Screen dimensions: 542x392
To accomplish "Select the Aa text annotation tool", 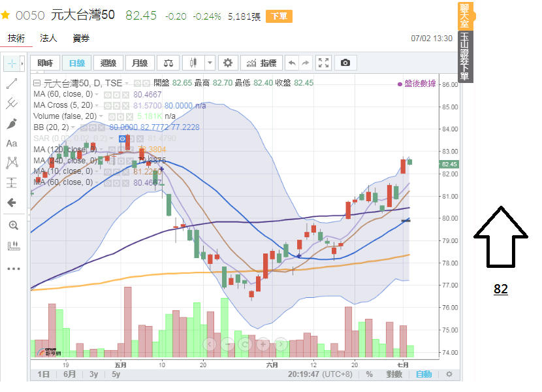I will [12, 143].
